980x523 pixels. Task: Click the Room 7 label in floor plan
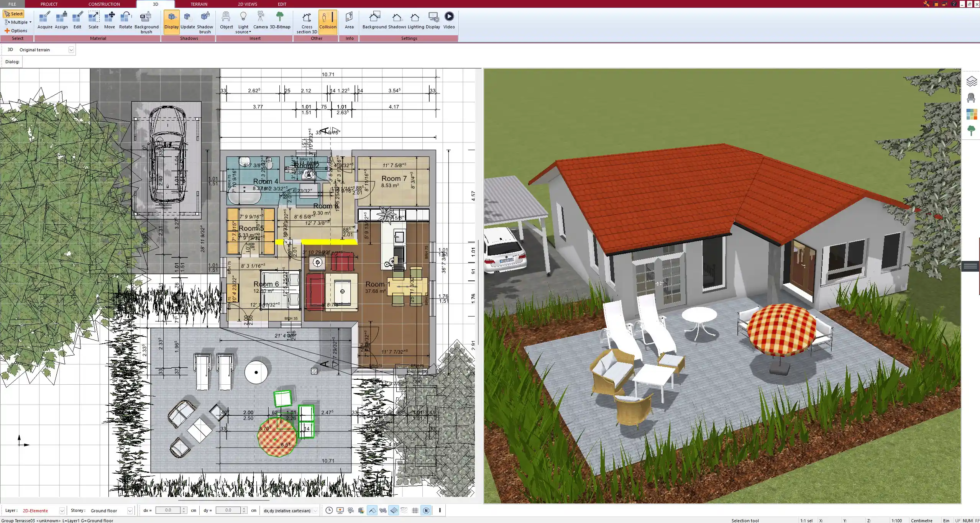point(394,179)
